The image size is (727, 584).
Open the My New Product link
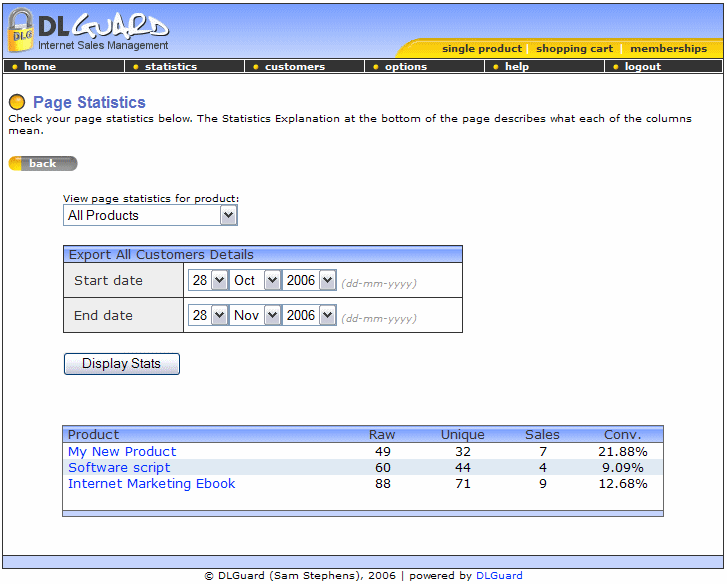coord(122,452)
